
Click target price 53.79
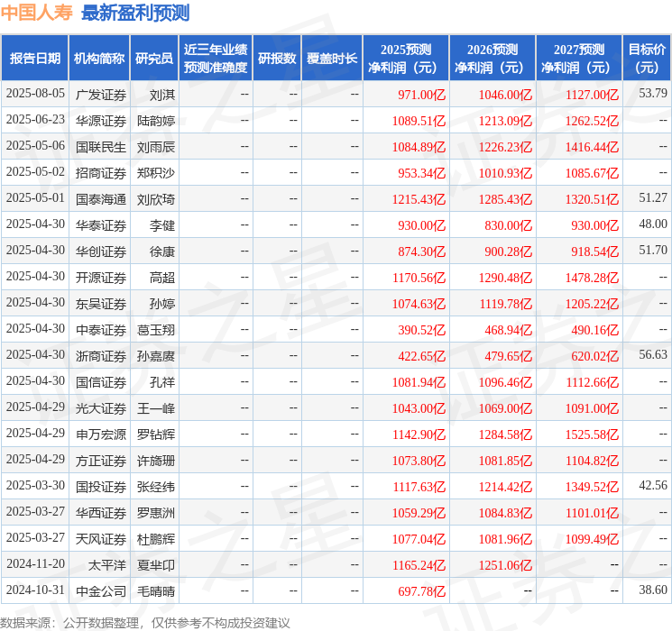[x=653, y=93]
